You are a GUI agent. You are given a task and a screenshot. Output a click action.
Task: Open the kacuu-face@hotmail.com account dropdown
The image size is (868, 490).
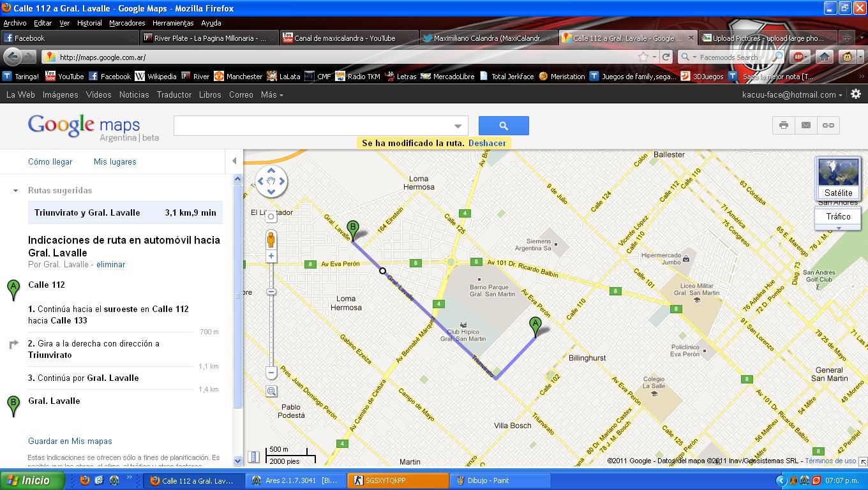pos(792,94)
